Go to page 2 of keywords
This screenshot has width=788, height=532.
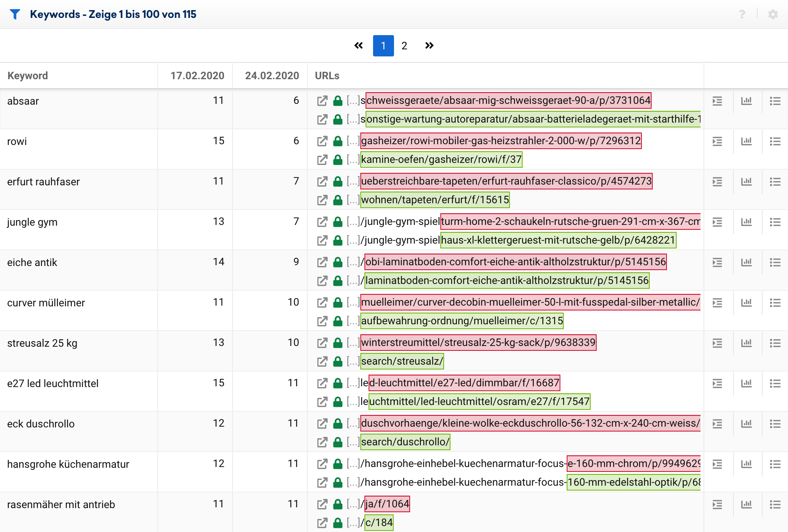[x=404, y=46]
